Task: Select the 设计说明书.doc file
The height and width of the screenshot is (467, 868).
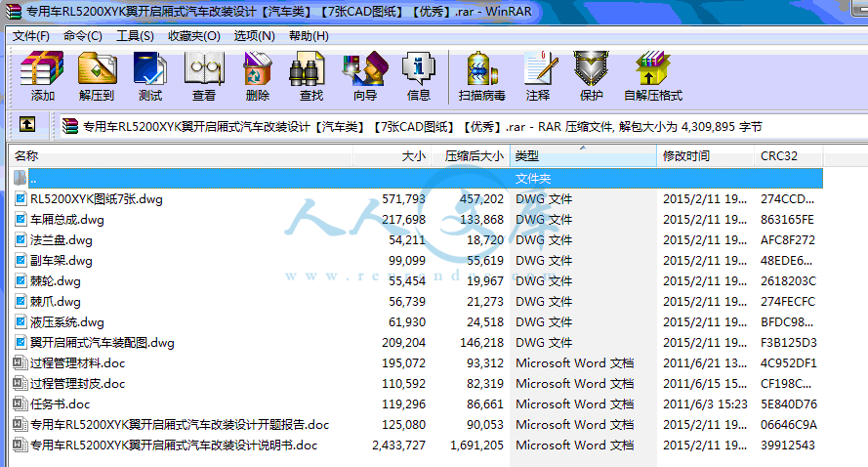Action: (x=174, y=445)
